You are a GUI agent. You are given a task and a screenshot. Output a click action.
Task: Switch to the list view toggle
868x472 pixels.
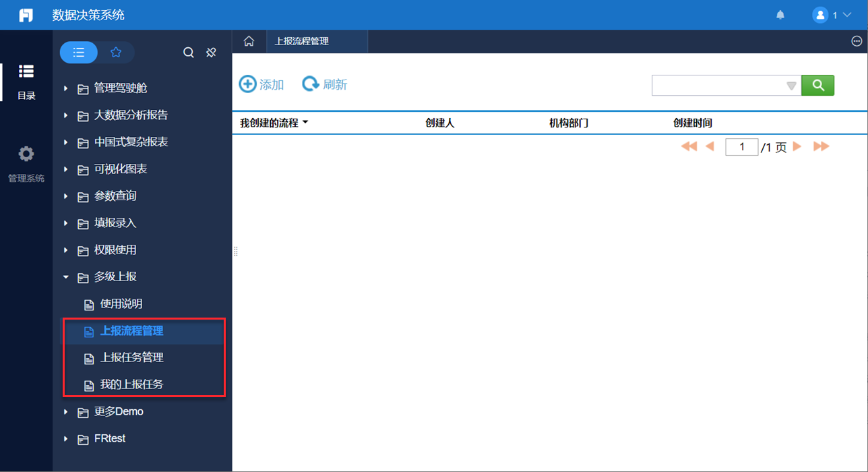tap(79, 53)
